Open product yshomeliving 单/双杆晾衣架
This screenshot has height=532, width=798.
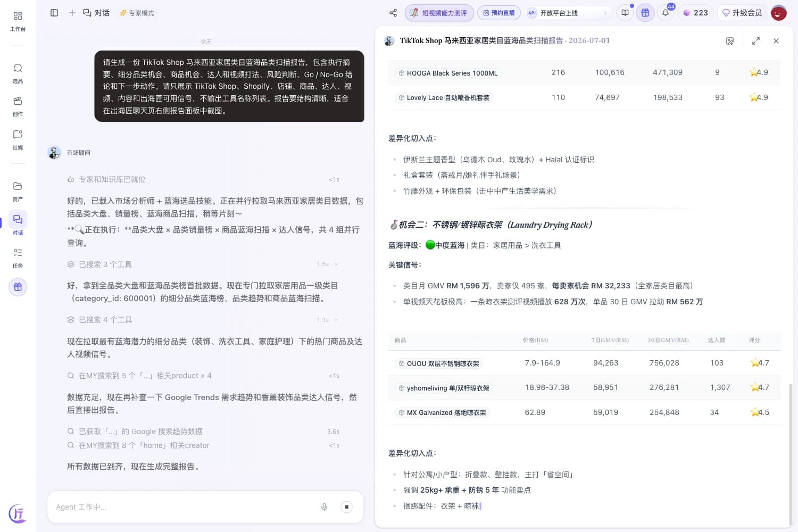tap(443, 388)
